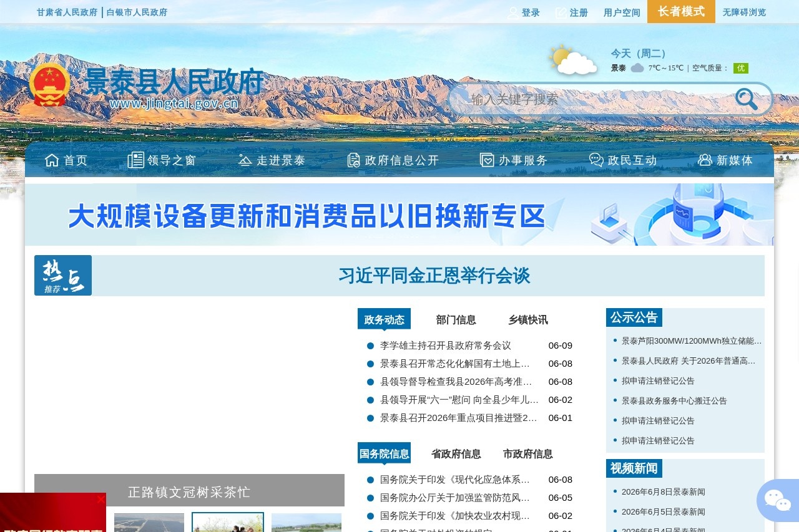Open video 2026年6月8日景泰新闻
This screenshot has height=532, width=799.
[664, 491]
